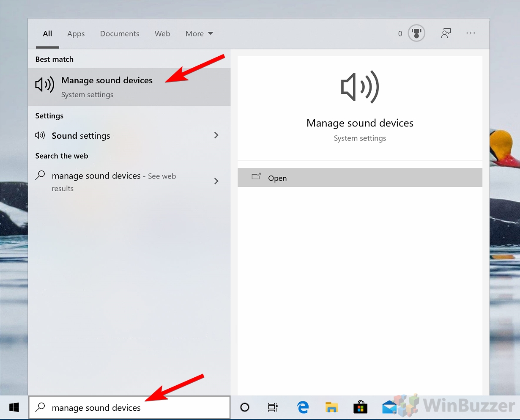This screenshot has width=520, height=420.
Task: Click the Best match heading
Action: (x=55, y=59)
